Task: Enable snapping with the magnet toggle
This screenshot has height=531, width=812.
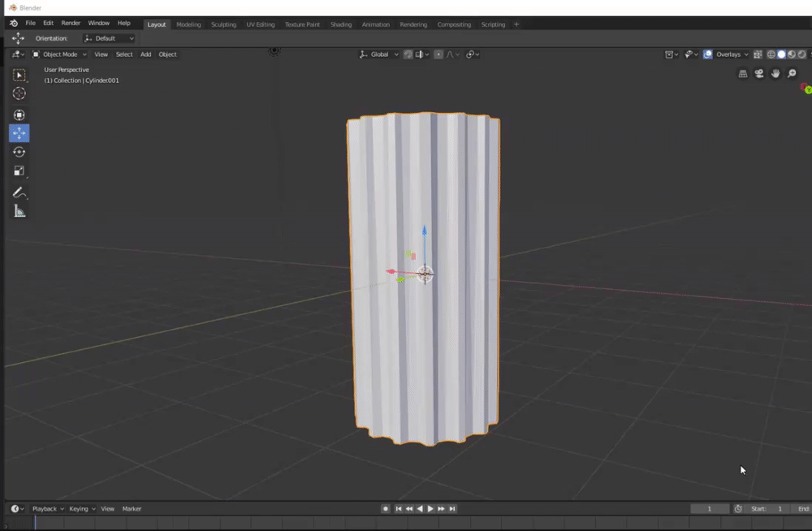Action: pyautogui.click(x=408, y=54)
